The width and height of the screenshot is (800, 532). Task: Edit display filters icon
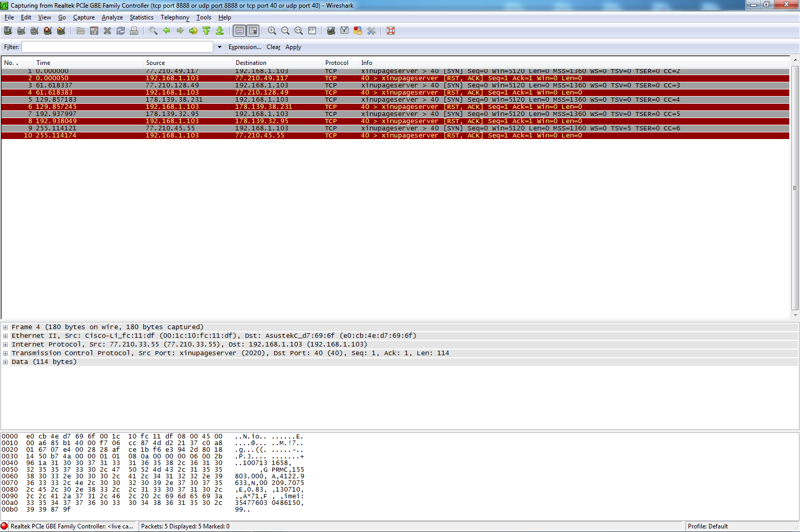[345, 31]
